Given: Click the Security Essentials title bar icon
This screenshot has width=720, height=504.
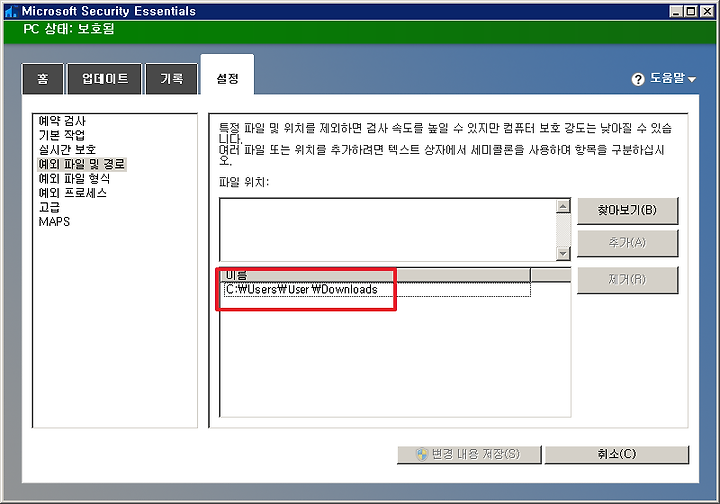Looking at the screenshot, I should click(x=11, y=11).
